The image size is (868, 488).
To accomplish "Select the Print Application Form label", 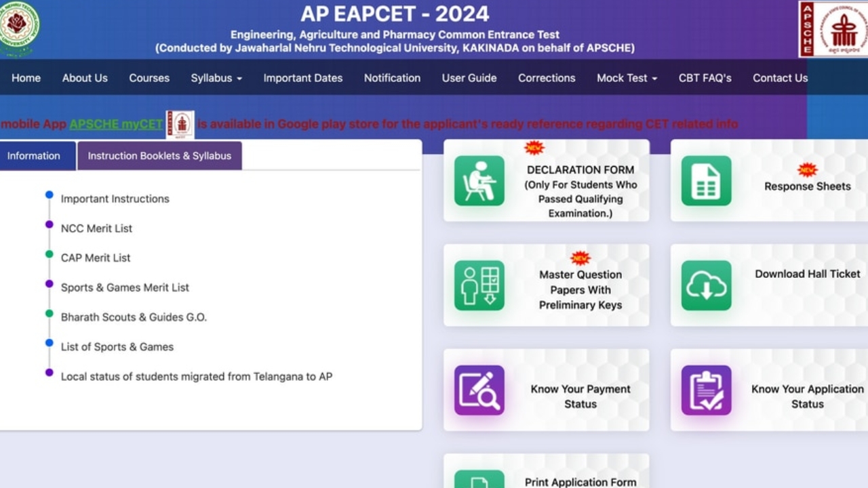I will click(x=580, y=483).
